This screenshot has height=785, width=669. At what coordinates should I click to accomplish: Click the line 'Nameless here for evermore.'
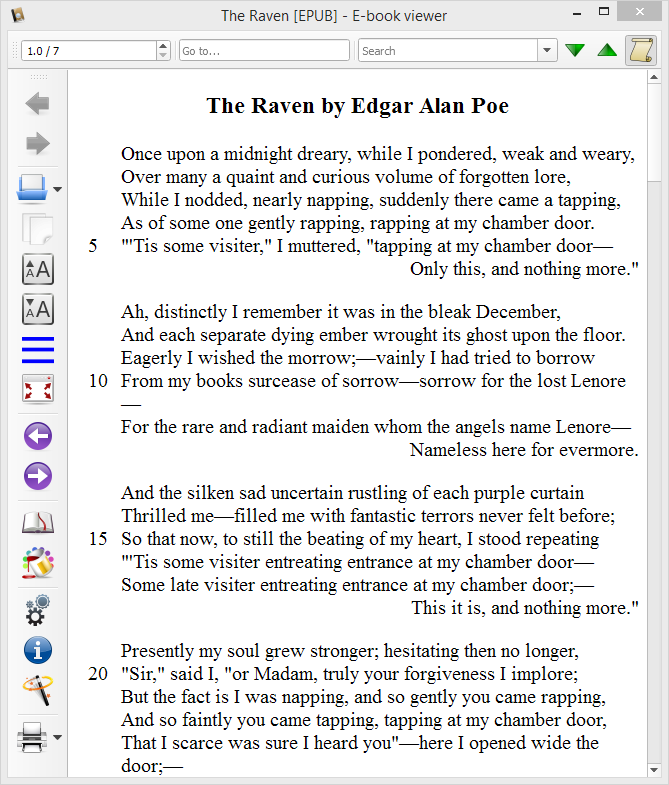(x=524, y=450)
